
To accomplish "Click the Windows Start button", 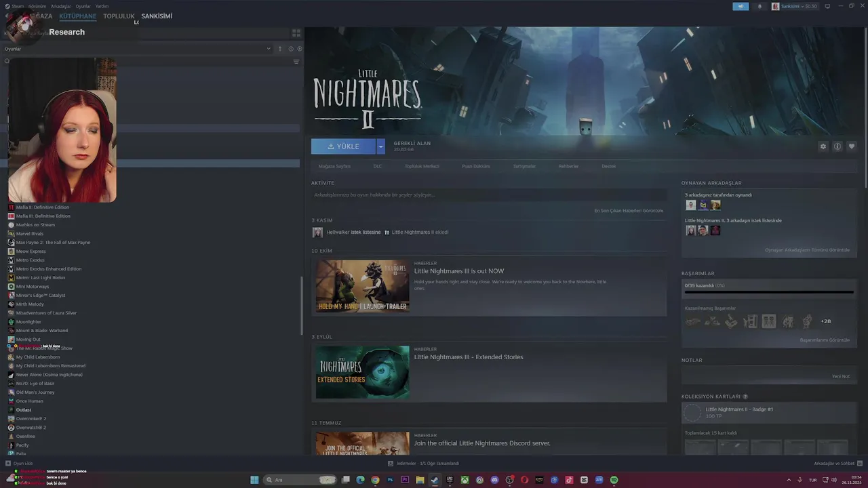I will (x=254, y=480).
